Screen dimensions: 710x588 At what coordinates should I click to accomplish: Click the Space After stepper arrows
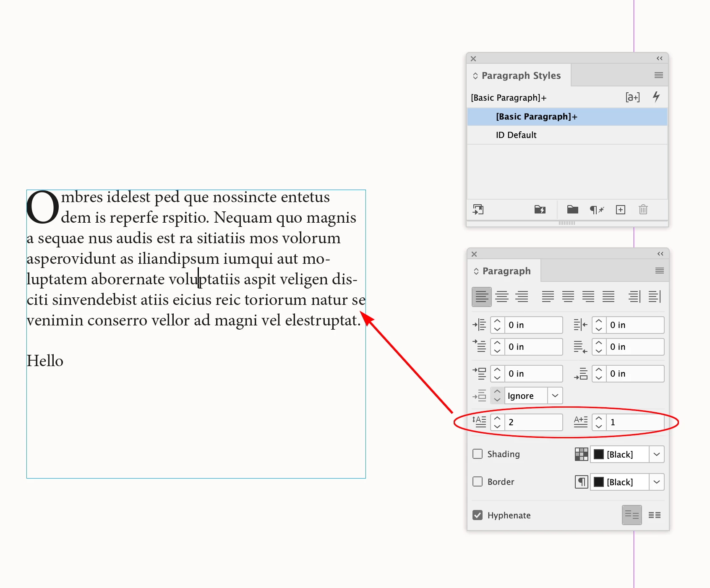(x=599, y=374)
